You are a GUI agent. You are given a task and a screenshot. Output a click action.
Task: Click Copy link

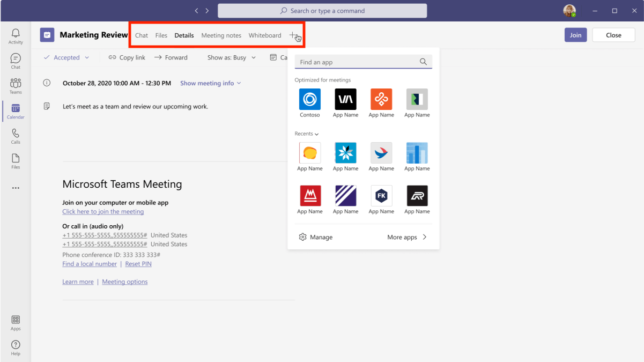(127, 57)
